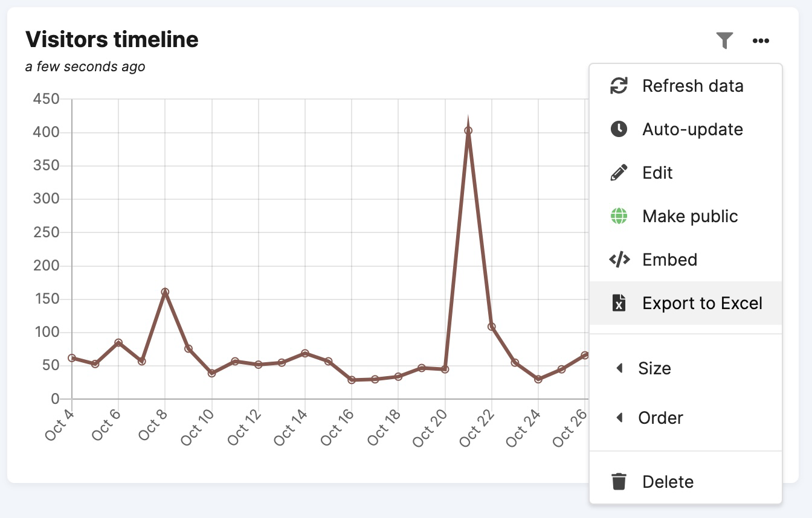Click the pencil edit icon
The image size is (812, 518).
pyautogui.click(x=619, y=173)
